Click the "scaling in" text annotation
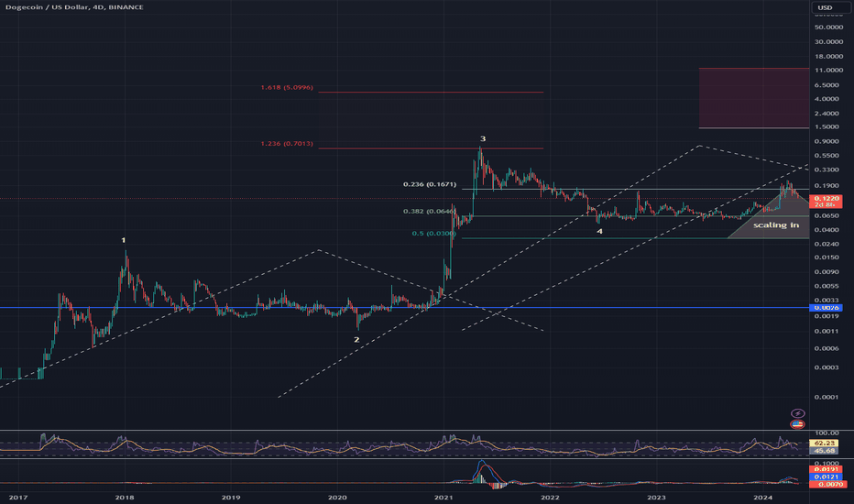 click(776, 225)
